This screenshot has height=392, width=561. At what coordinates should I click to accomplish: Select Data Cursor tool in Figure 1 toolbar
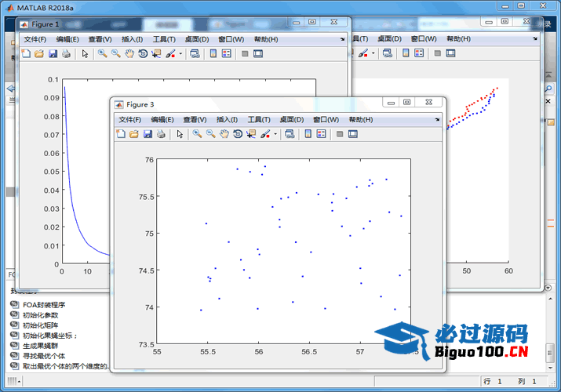point(156,53)
